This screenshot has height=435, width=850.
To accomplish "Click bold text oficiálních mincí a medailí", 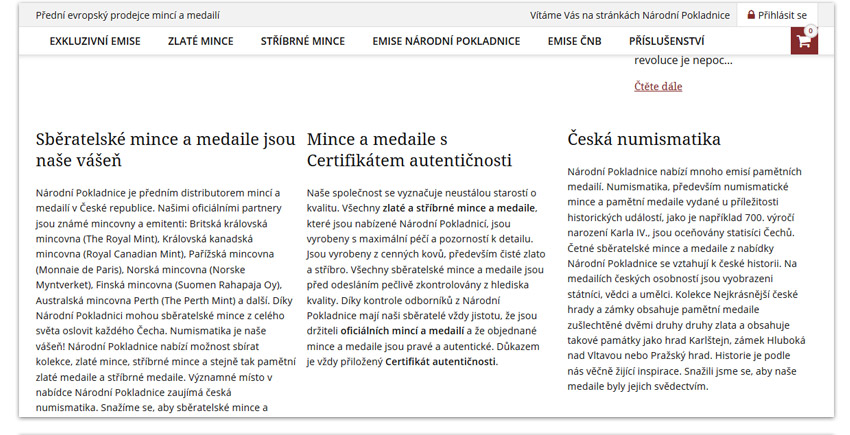I will tap(402, 330).
